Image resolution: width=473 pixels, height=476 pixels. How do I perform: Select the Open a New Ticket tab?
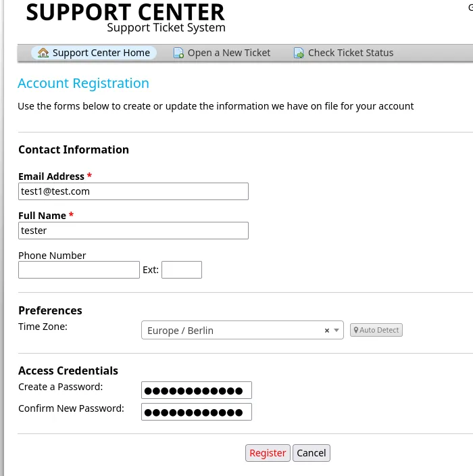tap(228, 53)
